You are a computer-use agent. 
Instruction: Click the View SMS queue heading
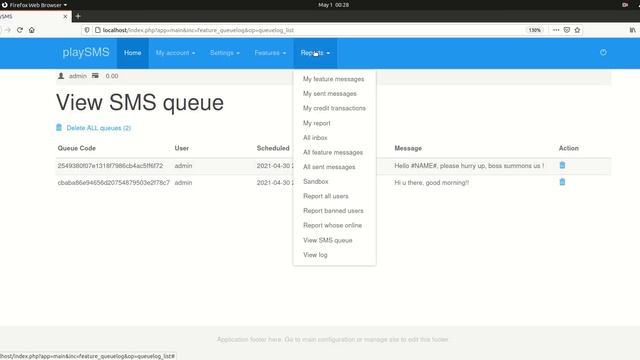click(x=140, y=102)
